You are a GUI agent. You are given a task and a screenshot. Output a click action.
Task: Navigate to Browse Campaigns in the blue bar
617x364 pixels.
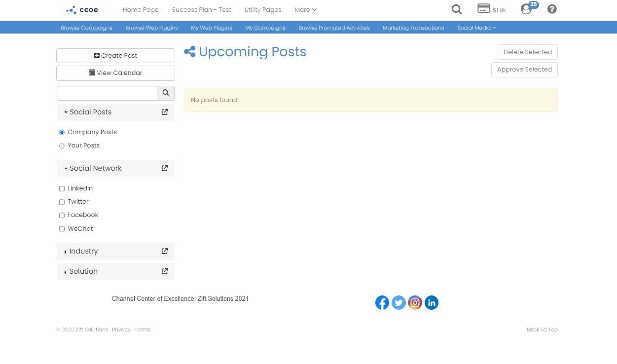pos(86,28)
